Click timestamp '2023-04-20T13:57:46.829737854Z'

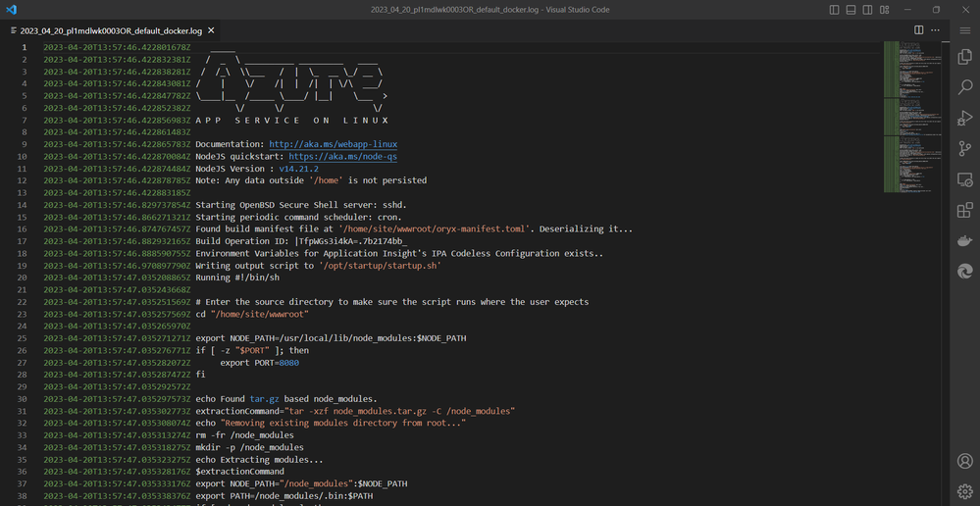point(117,205)
